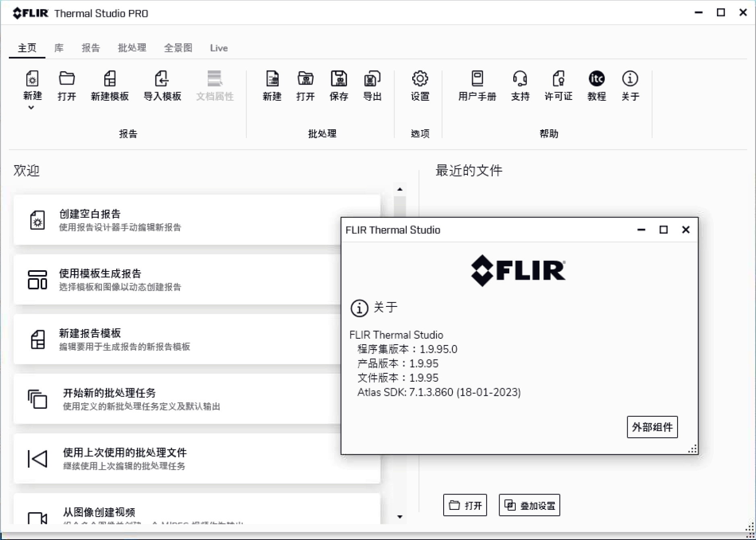Viewport: 756px width, 540px height.
Task: Click the 使用模板生成报告 layout icon
Action: point(37,280)
